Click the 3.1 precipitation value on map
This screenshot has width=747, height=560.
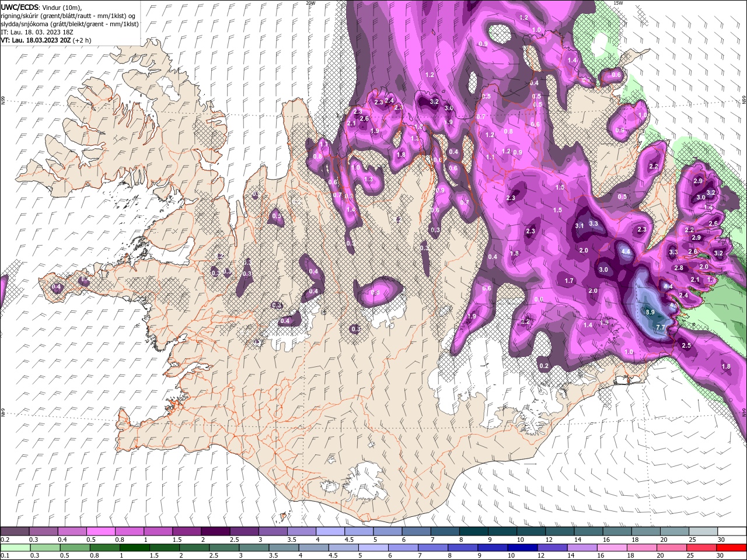[x=580, y=226]
